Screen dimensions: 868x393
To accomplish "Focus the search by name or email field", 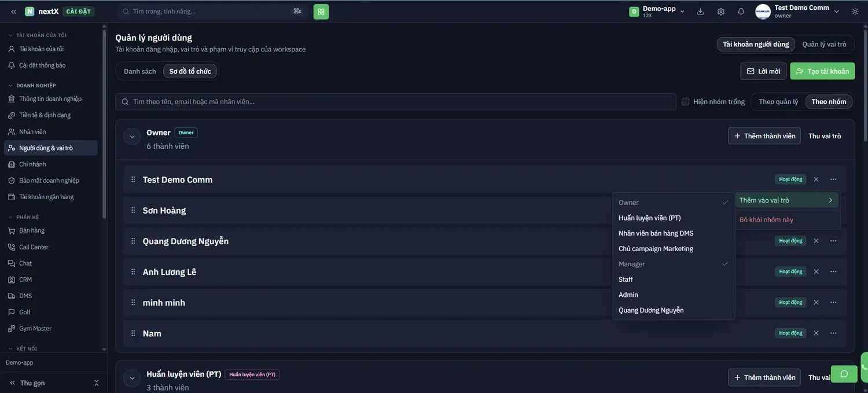I will (x=396, y=102).
